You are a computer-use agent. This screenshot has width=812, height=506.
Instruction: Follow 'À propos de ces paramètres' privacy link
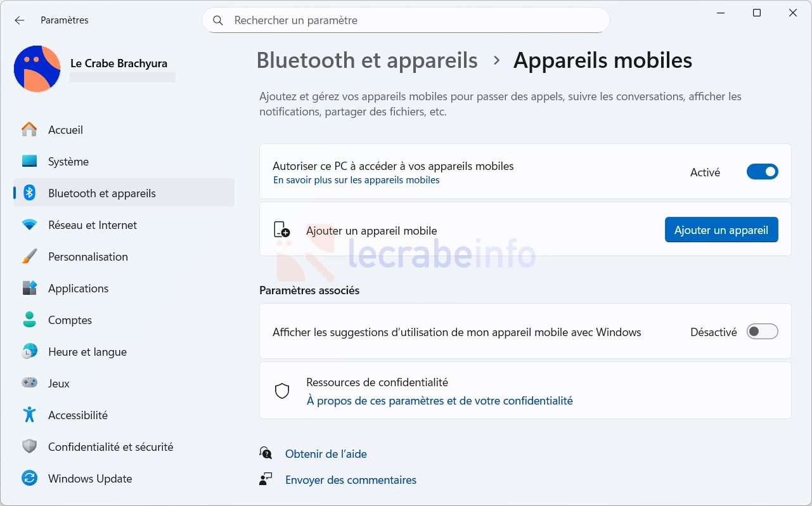click(439, 401)
